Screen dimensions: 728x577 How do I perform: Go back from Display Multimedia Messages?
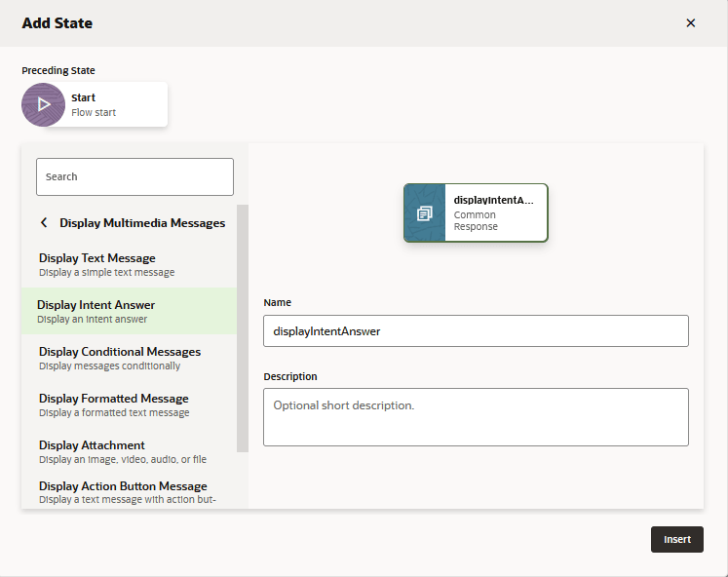coord(44,223)
